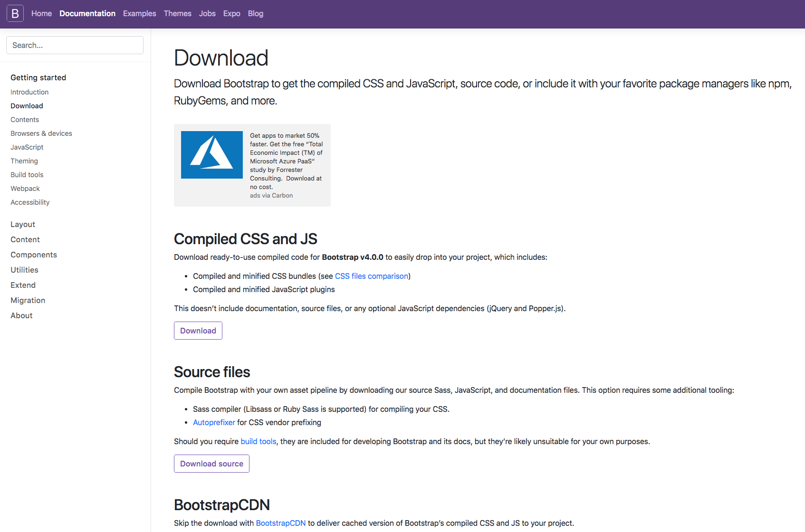Open the Themes nav link

pyautogui.click(x=177, y=13)
